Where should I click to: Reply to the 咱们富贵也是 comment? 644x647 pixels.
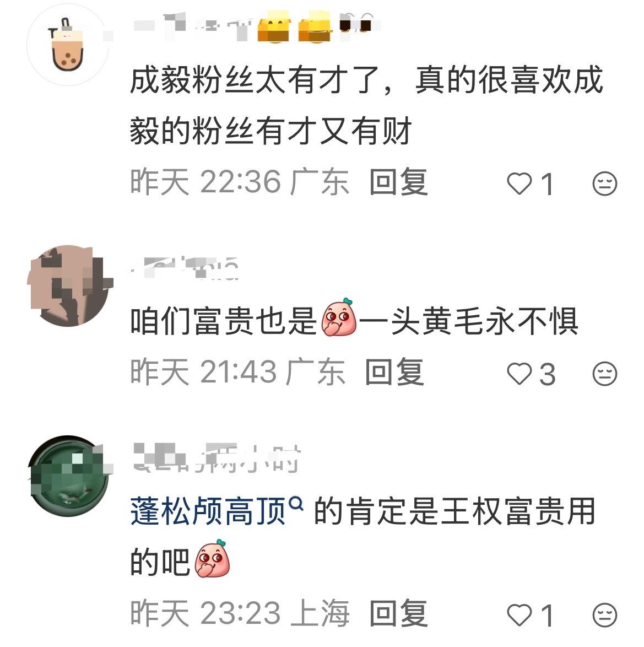pyautogui.click(x=395, y=372)
